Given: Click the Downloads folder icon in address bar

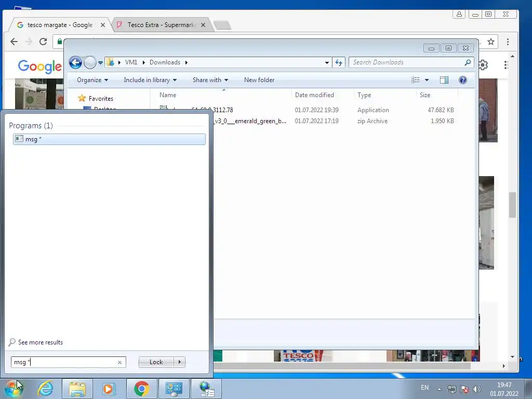Looking at the screenshot, I should point(110,62).
